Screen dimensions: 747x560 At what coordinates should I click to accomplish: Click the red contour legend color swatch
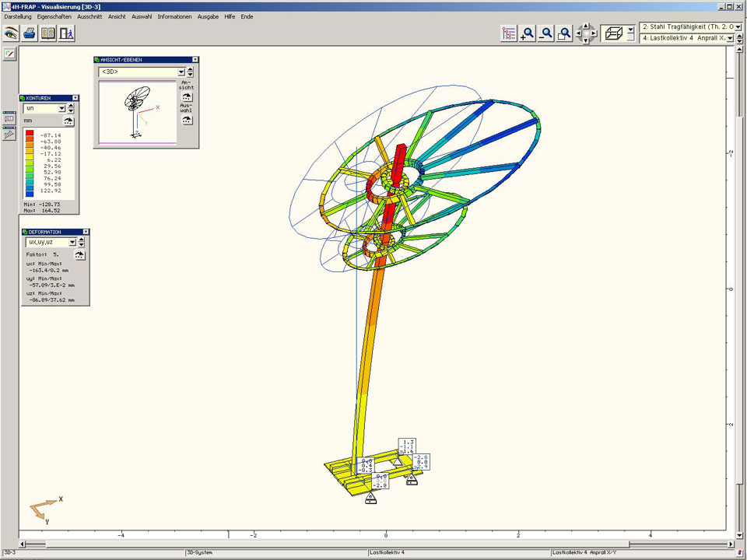(x=30, y=135)
